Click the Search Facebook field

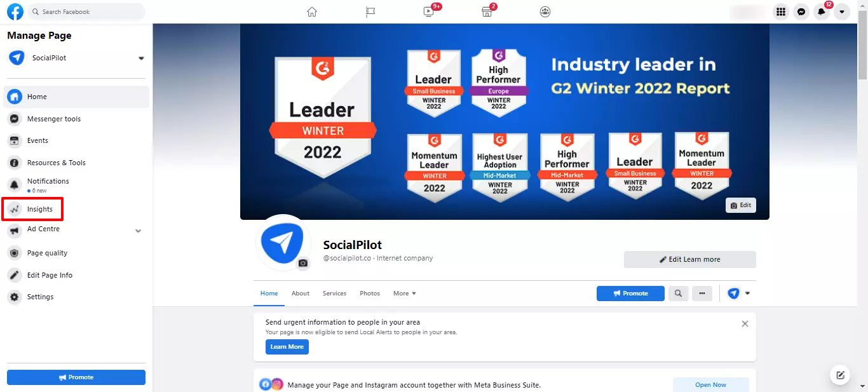pyautogui.click(x=86, y=11)
